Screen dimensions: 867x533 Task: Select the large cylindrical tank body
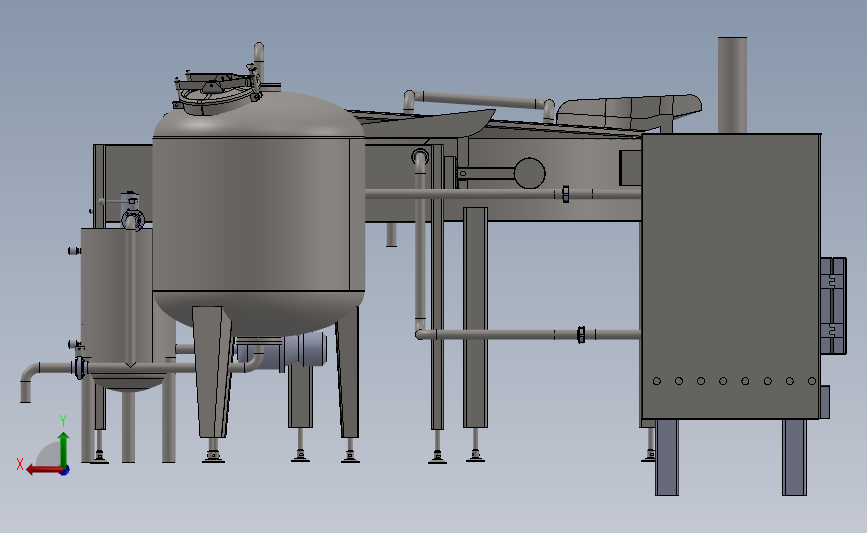click(x=258, y=215)
